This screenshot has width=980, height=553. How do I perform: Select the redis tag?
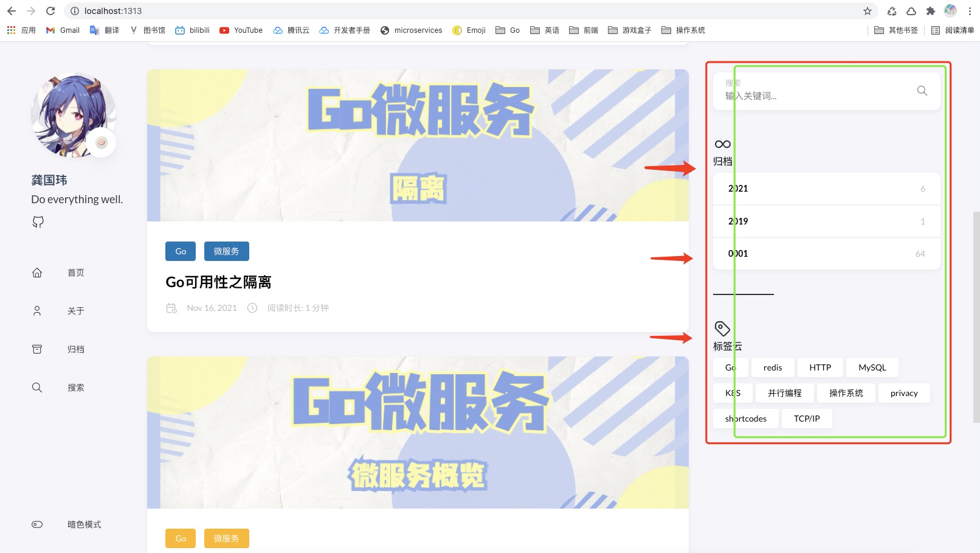click(773, 367)
